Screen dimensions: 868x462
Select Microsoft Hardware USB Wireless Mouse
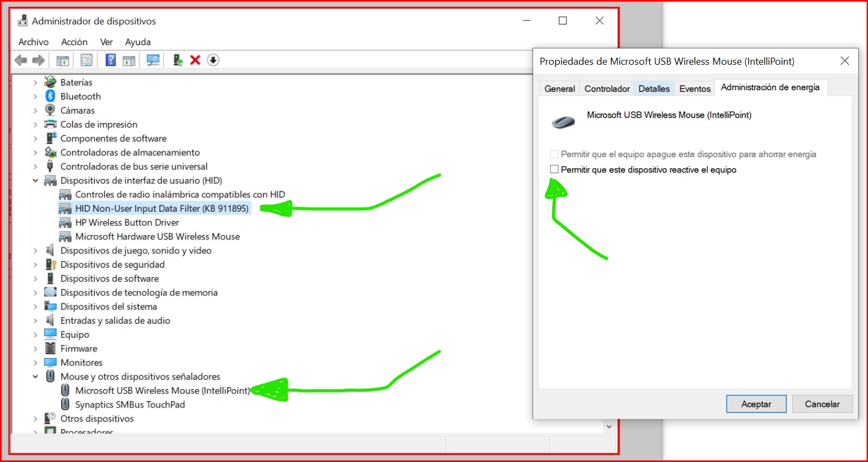[x=157, y=237]
